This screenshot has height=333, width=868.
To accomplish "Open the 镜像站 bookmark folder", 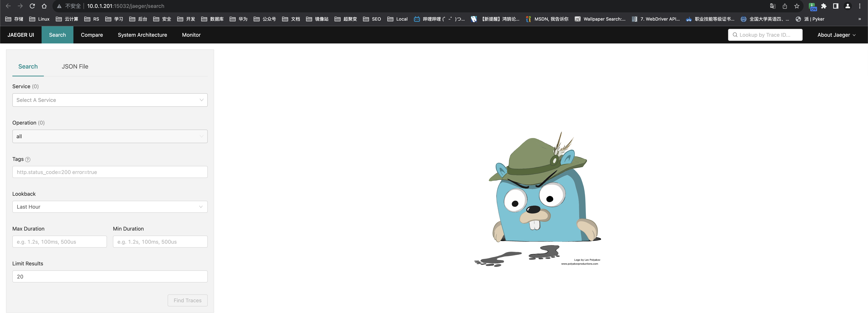I will pos(317,19).
